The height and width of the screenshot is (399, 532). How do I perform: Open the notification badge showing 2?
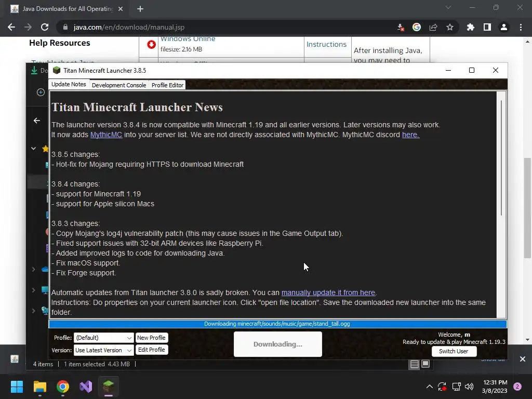click(x=517, y=387)
